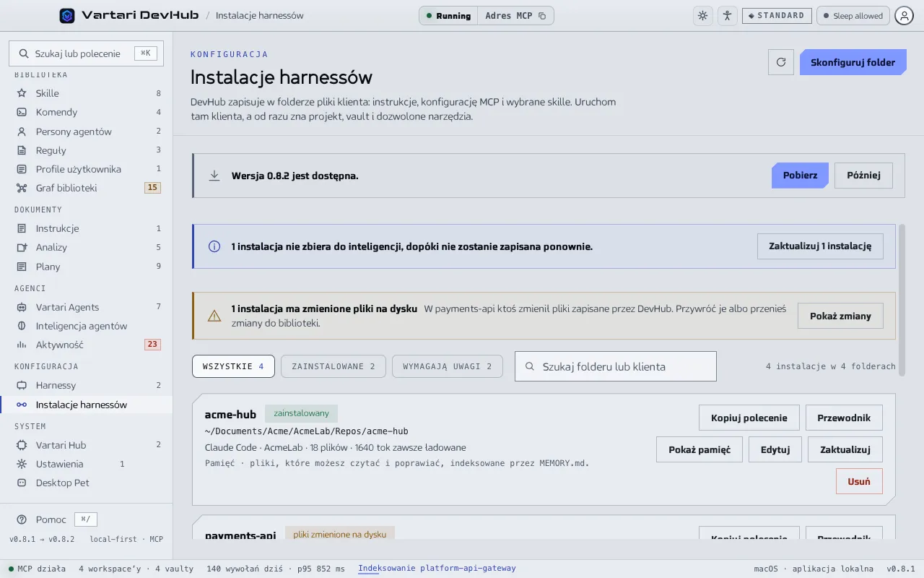924x578 pixels.
Task: Open Przewodnik for acme-hub
Action: [x=844, y=418]
